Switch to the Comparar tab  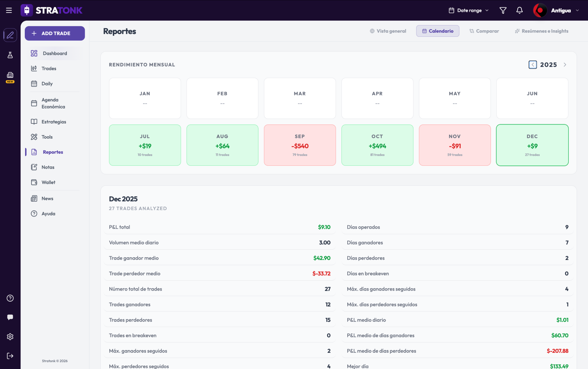pos(484,31)
